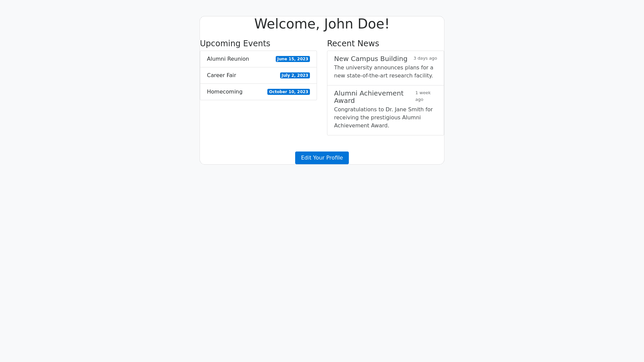The image size is (644, 362).
Task: Open the Alumni Achievement Award news title
Action: 369,97
